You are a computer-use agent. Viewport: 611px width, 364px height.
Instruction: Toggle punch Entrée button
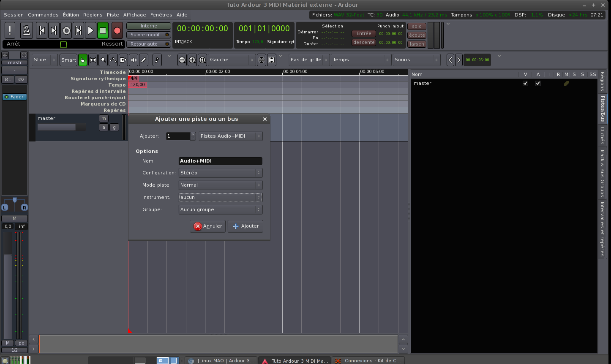coord(364,34)
